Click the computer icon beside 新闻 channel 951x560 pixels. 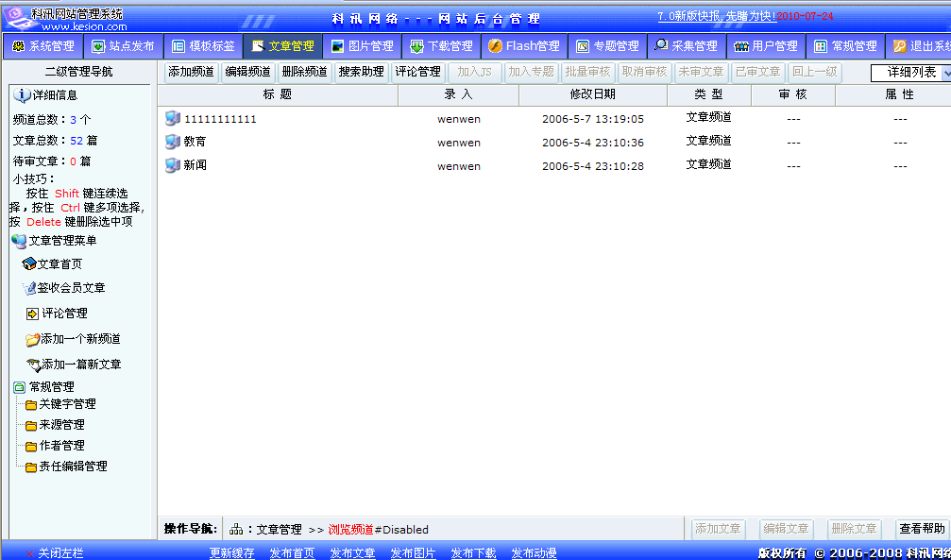(172, 166)
